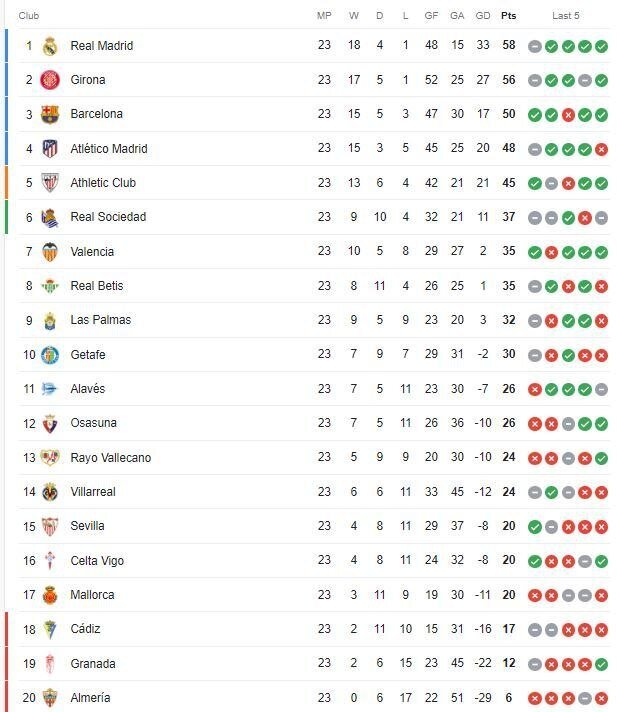The image size is (617, 712).
Task: Click the Las Palmas crest icon
Action: pyautogui.click(x=50, y=320)
